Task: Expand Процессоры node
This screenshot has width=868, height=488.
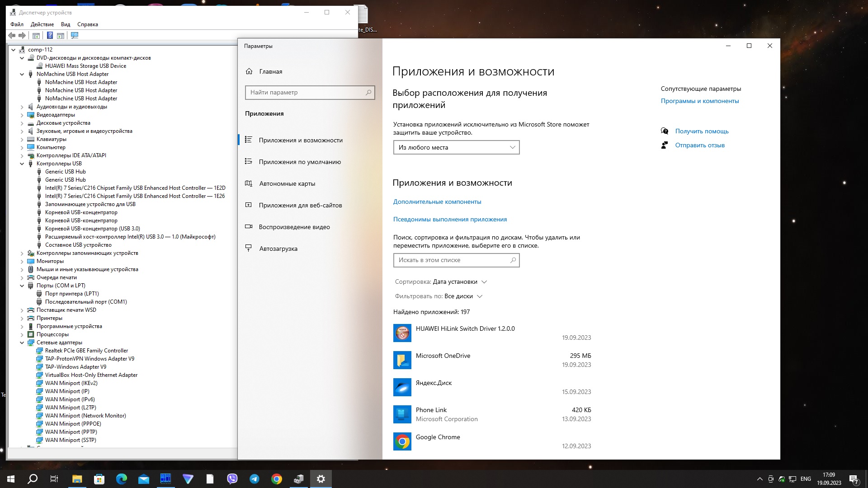Action: (x=22, y=334)
